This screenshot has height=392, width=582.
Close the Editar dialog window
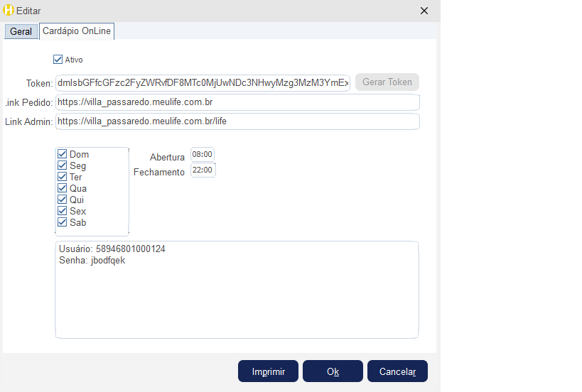[424, 11]
